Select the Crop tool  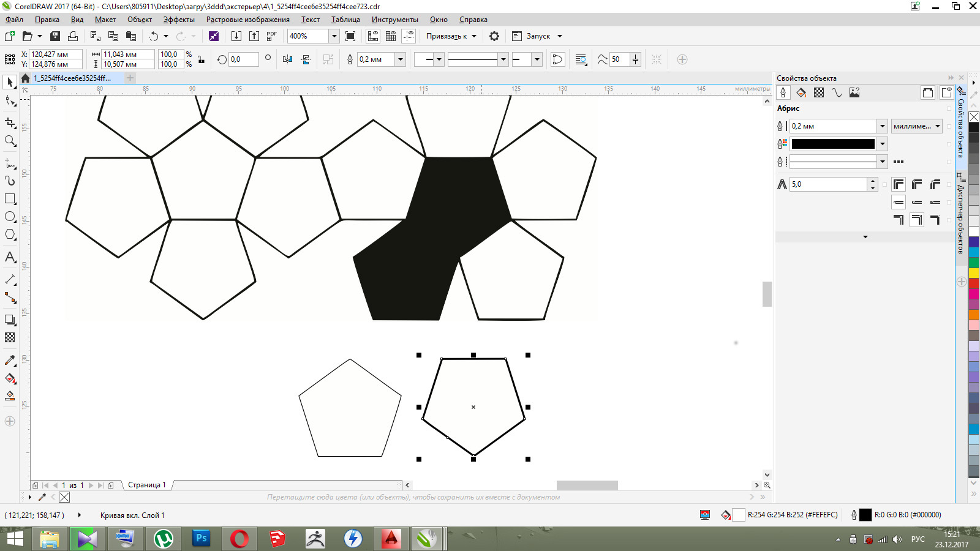[10, 123]
